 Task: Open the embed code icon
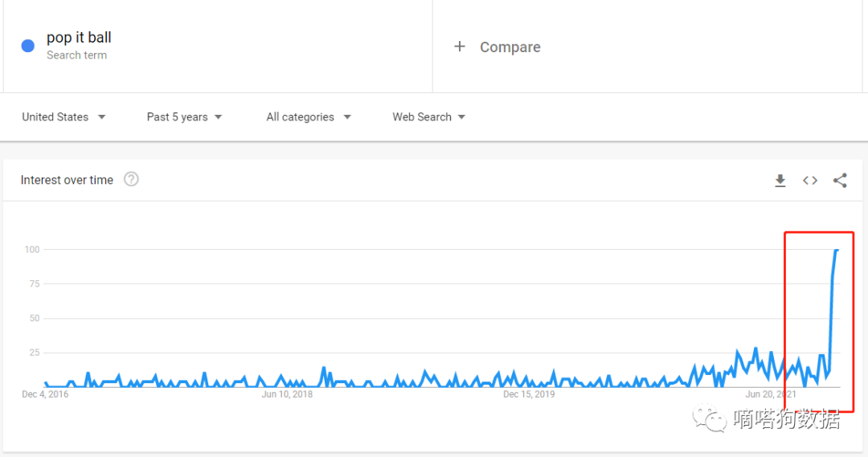810,181
